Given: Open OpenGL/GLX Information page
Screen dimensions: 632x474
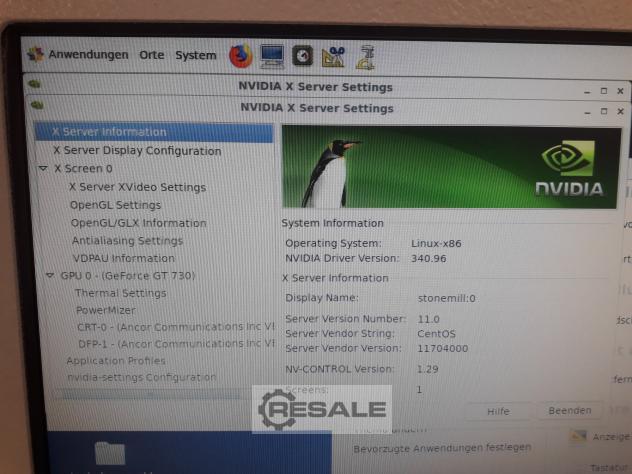Looking at the screenshot, I should [139, 223].
